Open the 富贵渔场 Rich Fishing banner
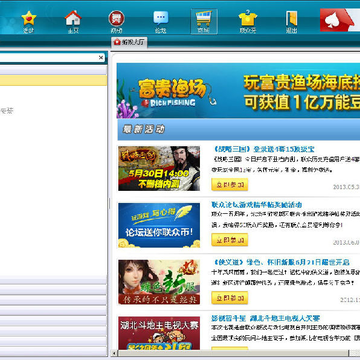The height and width of the screenshot is (360, 360). (238, 91)
